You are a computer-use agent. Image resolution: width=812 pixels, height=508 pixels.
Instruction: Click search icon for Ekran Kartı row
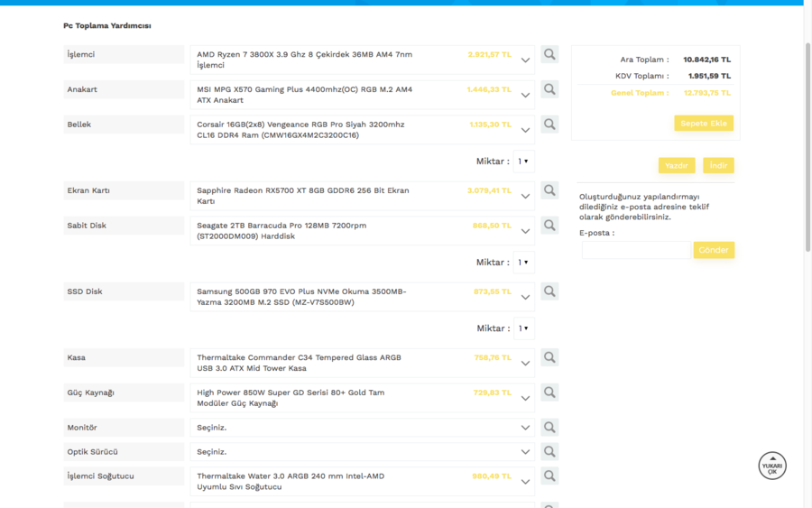coord(549,190)
